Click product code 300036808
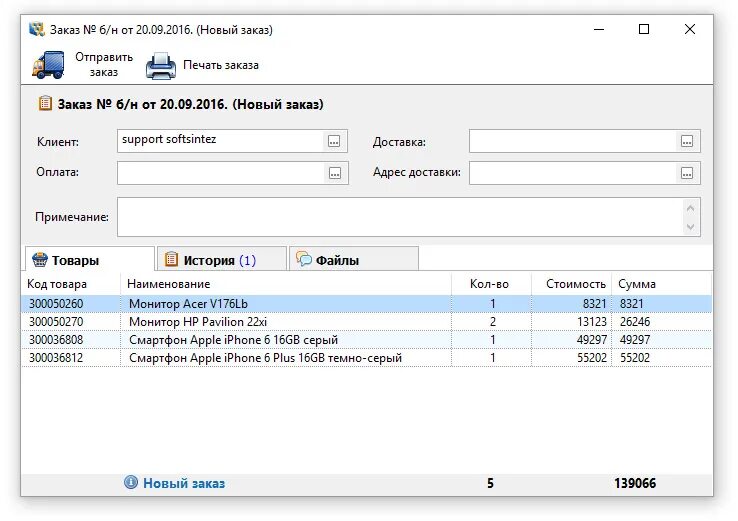 coord(56,340)
